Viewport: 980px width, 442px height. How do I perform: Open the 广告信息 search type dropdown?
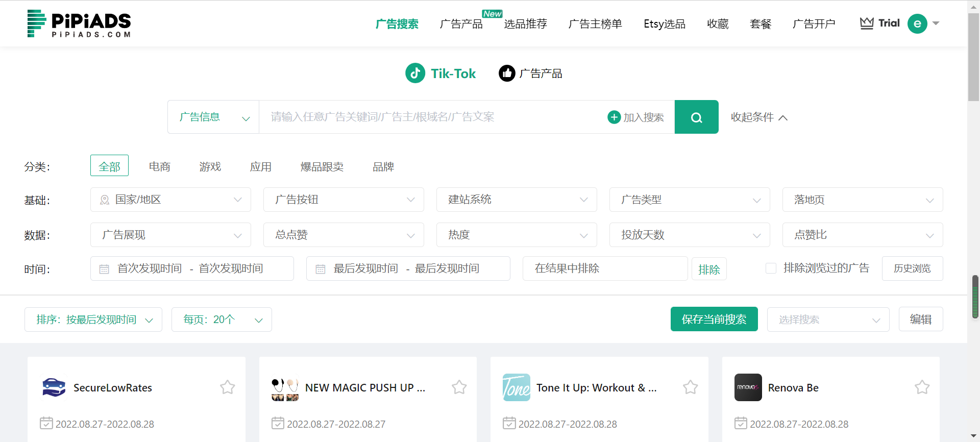[213, 117]
